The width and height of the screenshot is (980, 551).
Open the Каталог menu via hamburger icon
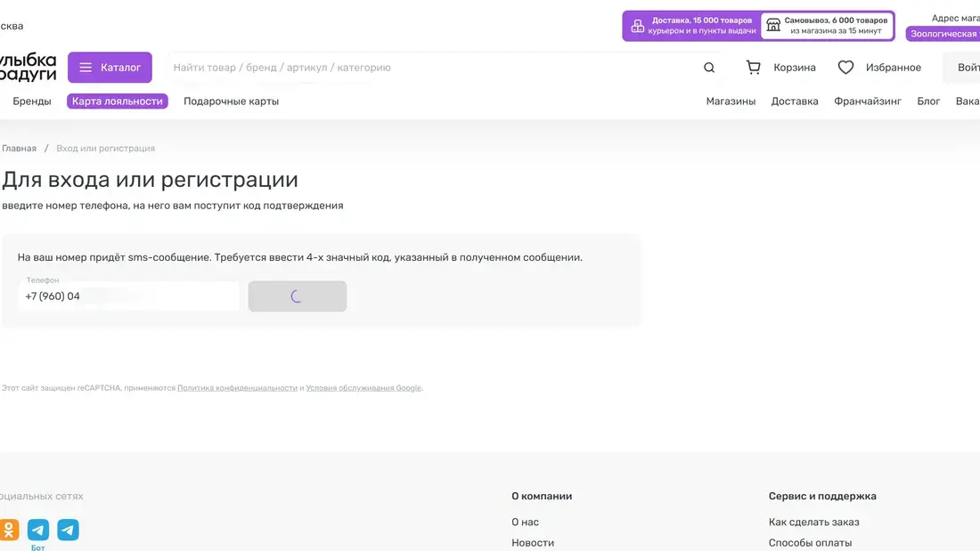click(x=86, y=67)
